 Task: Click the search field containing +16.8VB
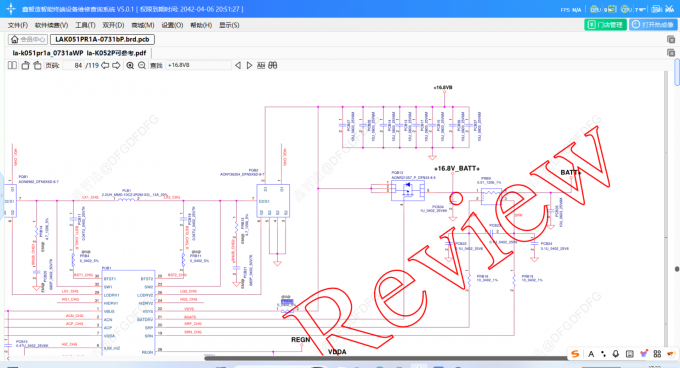click(198, 65)
